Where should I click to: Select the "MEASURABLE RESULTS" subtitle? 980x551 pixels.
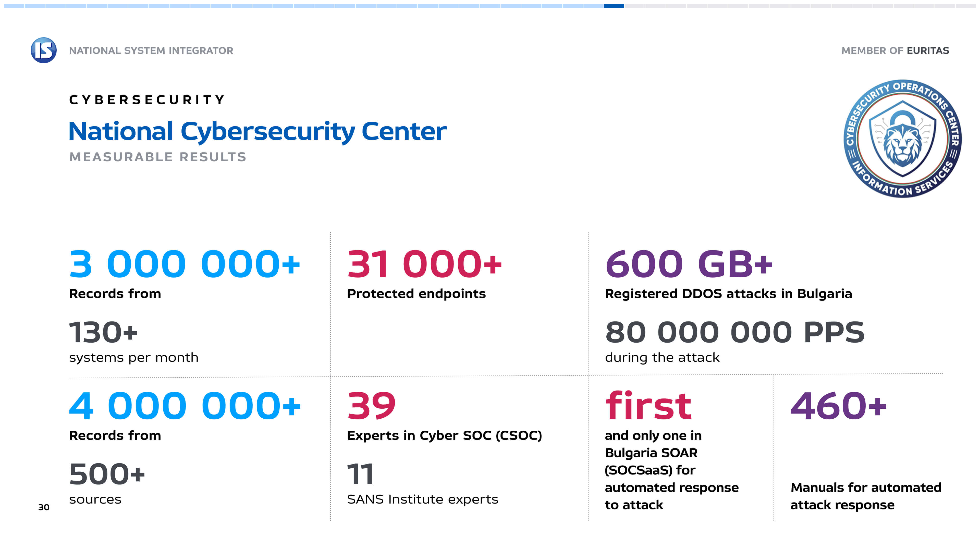(x=157, y=157)
